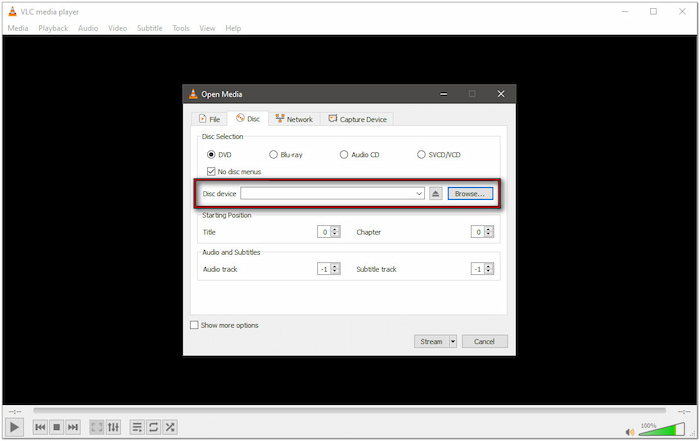700x441 pixels.
Task: Open the Audio menu
Action: click(88, 28)
